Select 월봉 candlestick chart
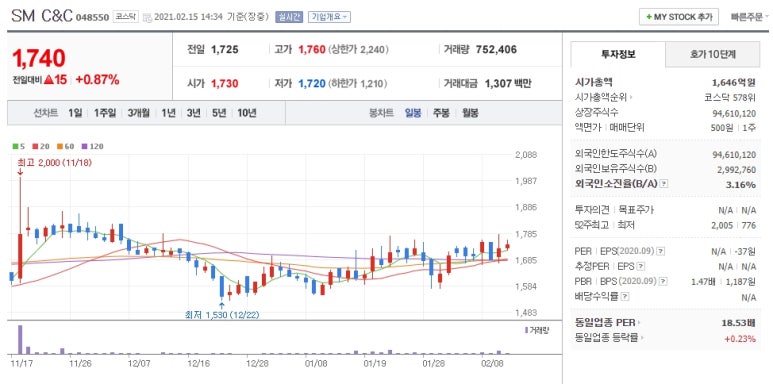Screen dimensions: 773x384 [x=470, y=113]
